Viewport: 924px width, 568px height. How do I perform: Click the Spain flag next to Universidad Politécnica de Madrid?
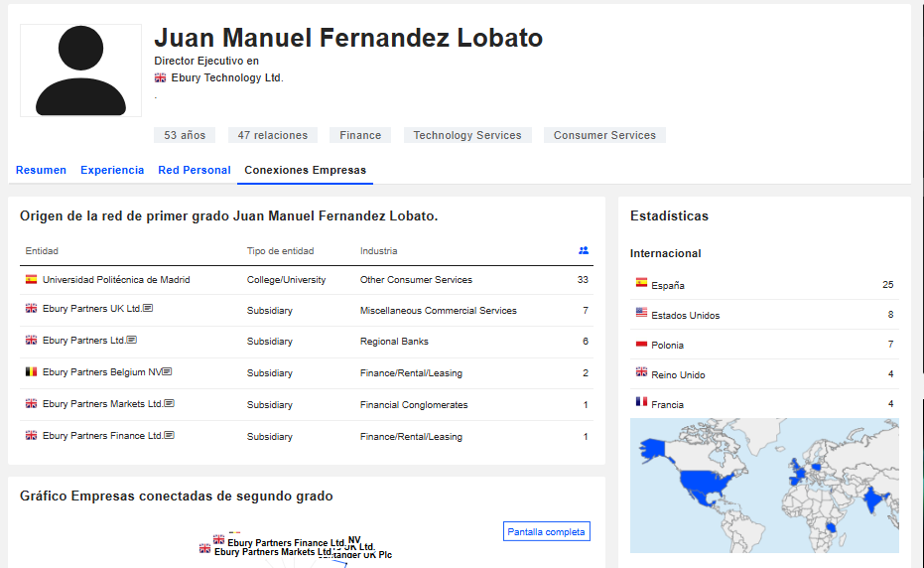(x=31, y=280)
